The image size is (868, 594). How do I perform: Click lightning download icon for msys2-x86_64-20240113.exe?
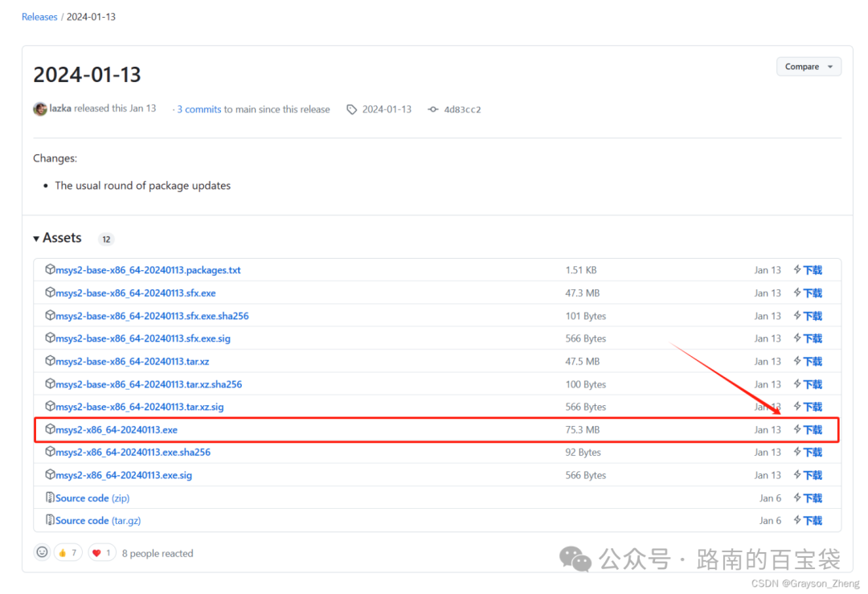click(x=797, y=429)
